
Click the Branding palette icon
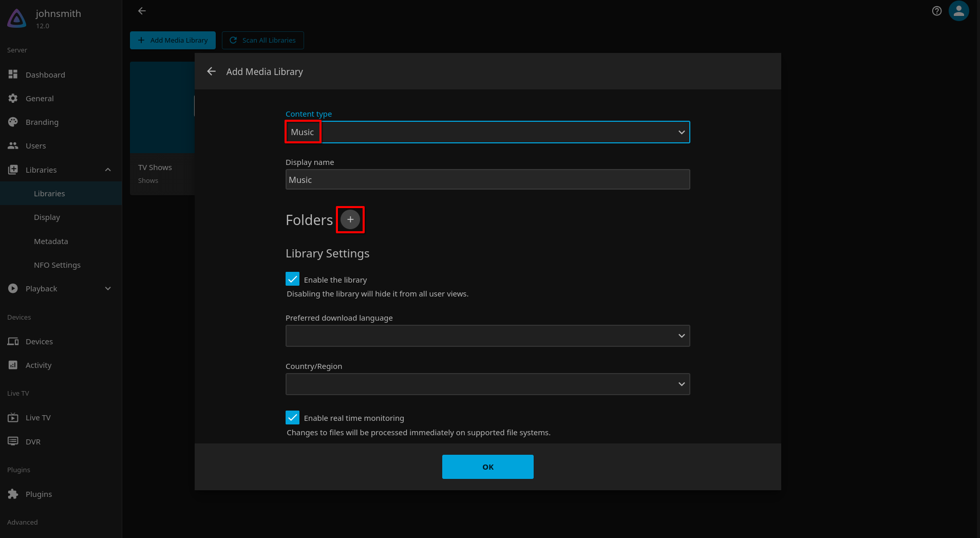(13, 122)
